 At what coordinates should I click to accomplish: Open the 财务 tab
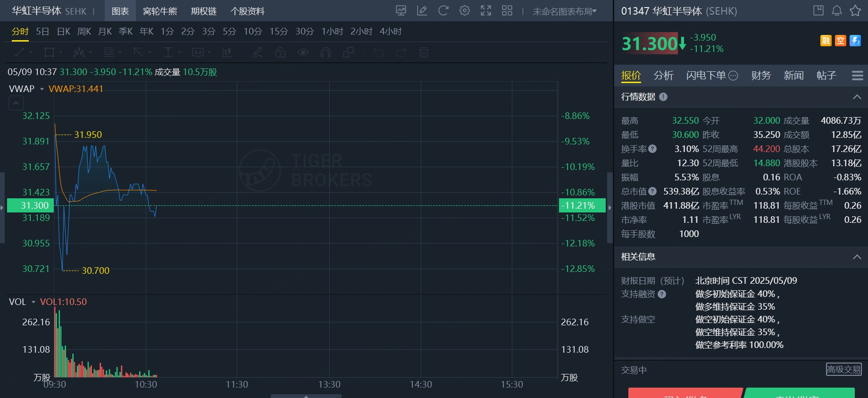[x=761, y=76]
